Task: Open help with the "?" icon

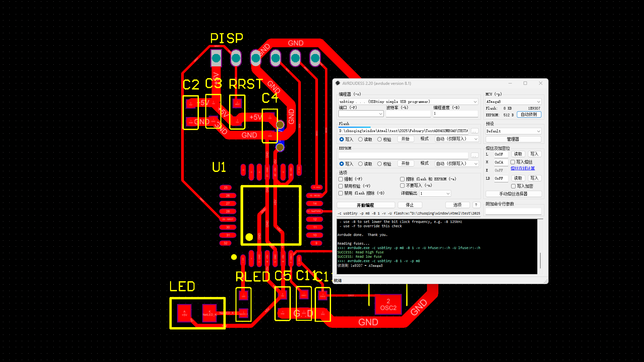Action: coord(476,205)
